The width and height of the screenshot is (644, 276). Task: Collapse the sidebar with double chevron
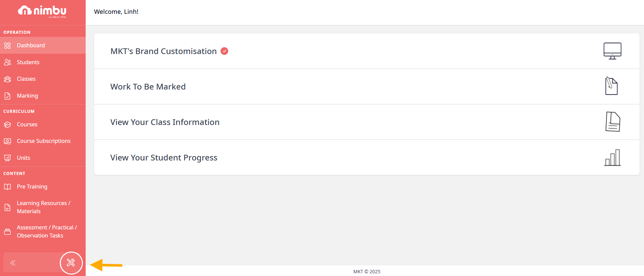coord(13,263)
